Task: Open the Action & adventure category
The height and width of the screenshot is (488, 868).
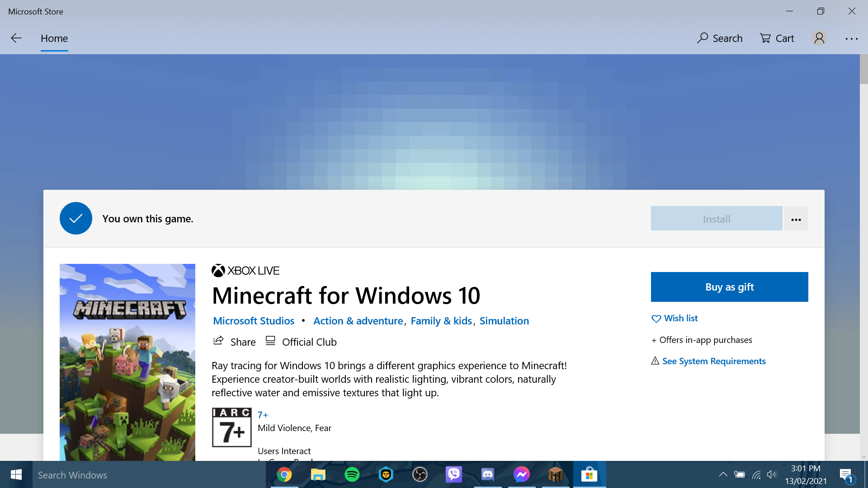Action: [358, 321]
